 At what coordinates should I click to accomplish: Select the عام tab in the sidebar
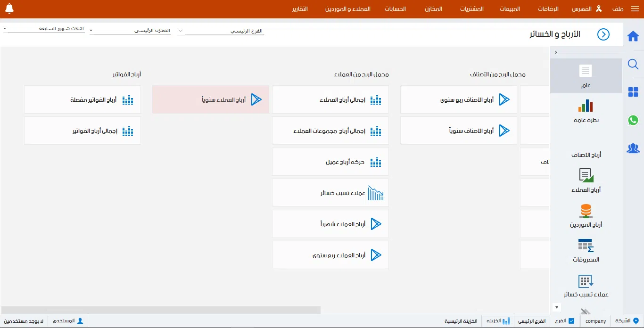[x=586, y=75]
